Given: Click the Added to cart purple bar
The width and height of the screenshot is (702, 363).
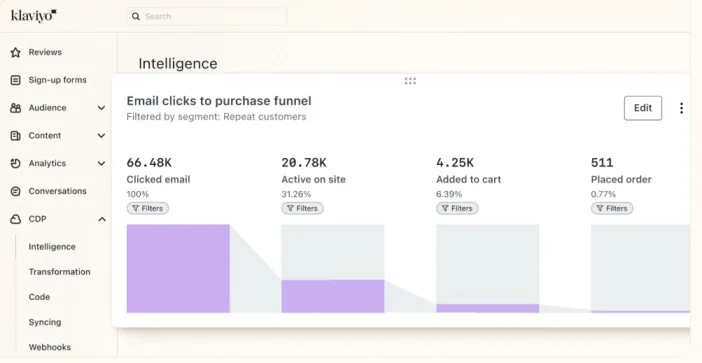Looking at the screenshot, I should [x=488, y=308].
